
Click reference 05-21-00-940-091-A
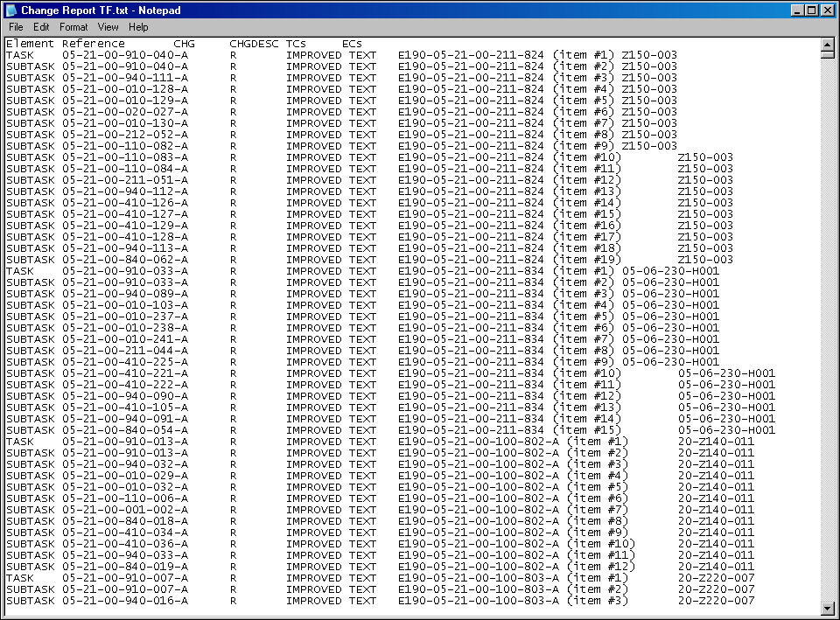[x=125, y=419]
